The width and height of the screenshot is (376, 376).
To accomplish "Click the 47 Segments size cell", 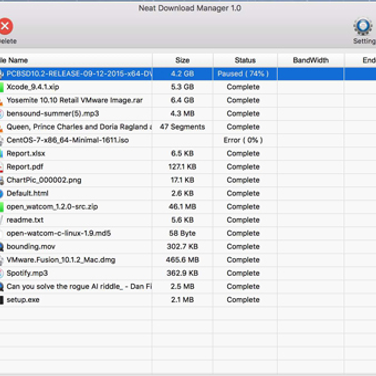I will coord(182,127).
